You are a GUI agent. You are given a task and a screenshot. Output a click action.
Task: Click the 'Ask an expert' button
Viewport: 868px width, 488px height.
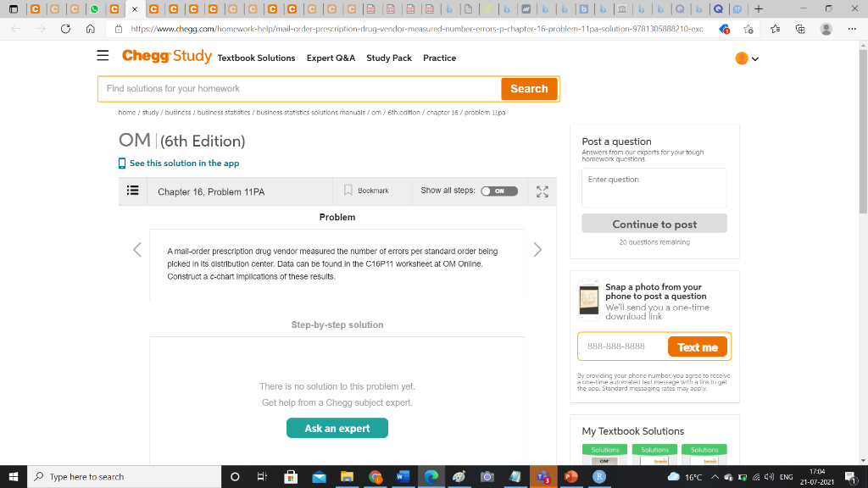pos(337,428)
